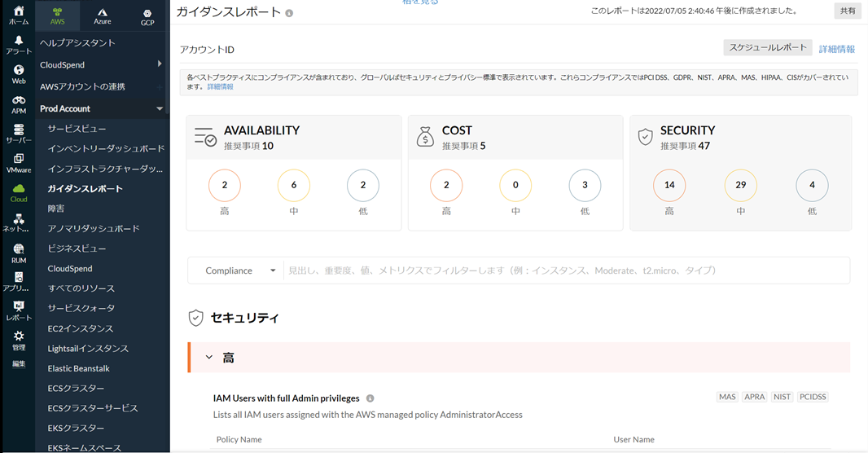
Task: Click the filter search input field
Action: (x=562, y=270)
